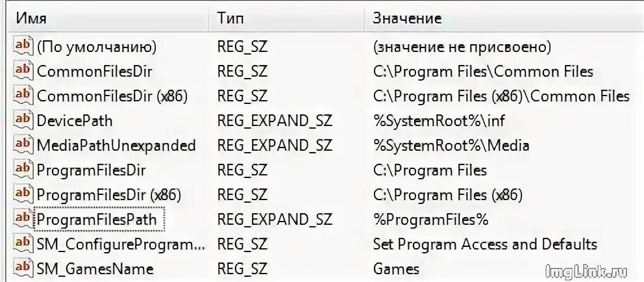Select the C:\Program Files (x86) value

[x=448, y=195]
